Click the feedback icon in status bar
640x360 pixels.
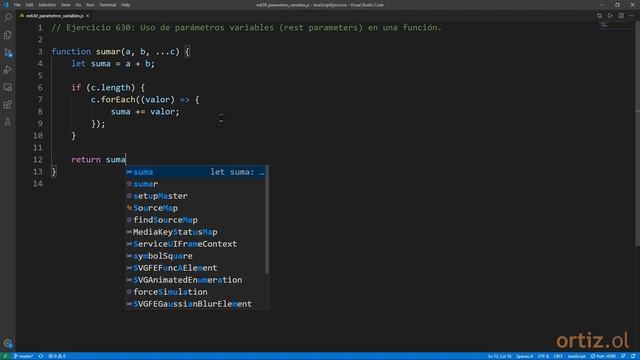tap(623, 356)
